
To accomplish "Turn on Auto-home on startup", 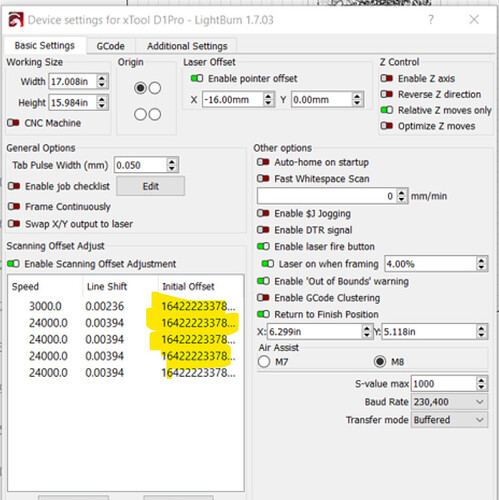I will point(263,162).
